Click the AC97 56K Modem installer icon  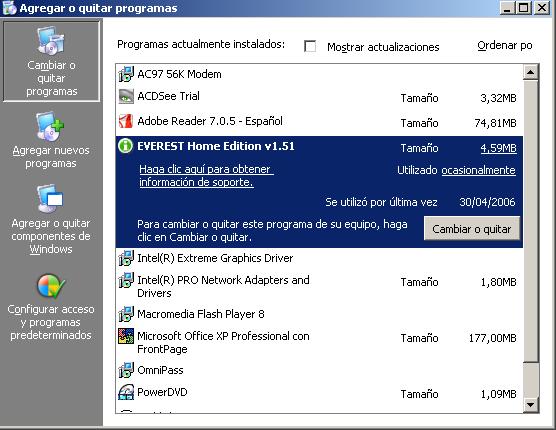coord(126,74)
